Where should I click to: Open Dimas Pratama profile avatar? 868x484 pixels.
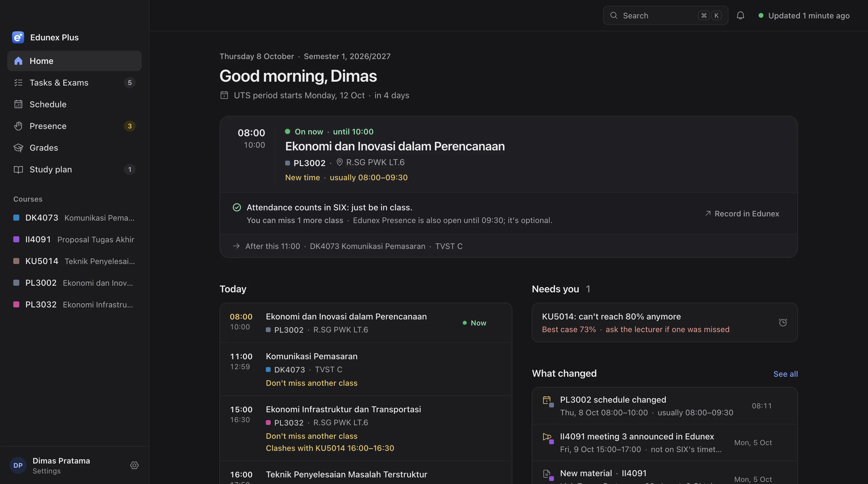(18, 465)
